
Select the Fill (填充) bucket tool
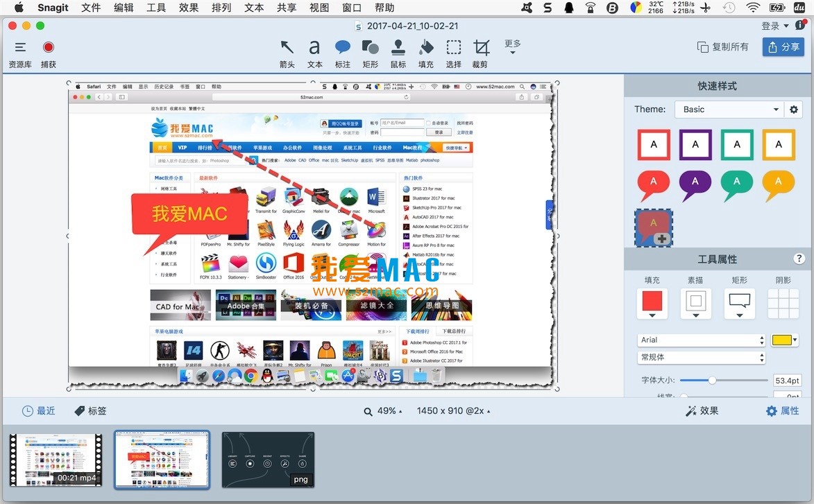425,55
